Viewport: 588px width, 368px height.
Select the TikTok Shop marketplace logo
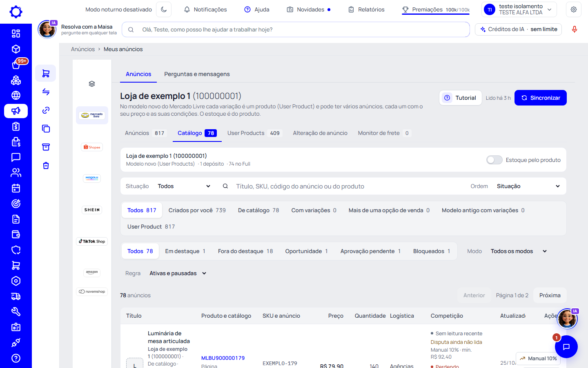[x=92, y=241]
